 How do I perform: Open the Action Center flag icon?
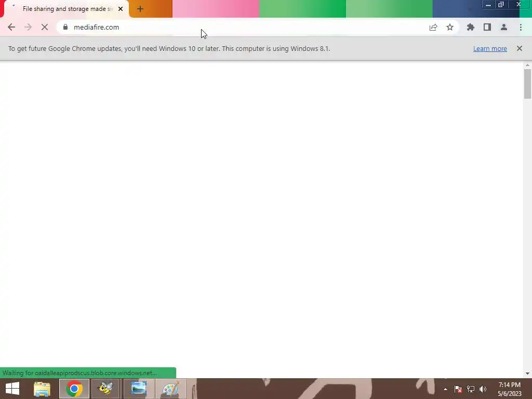coord(458,389)
